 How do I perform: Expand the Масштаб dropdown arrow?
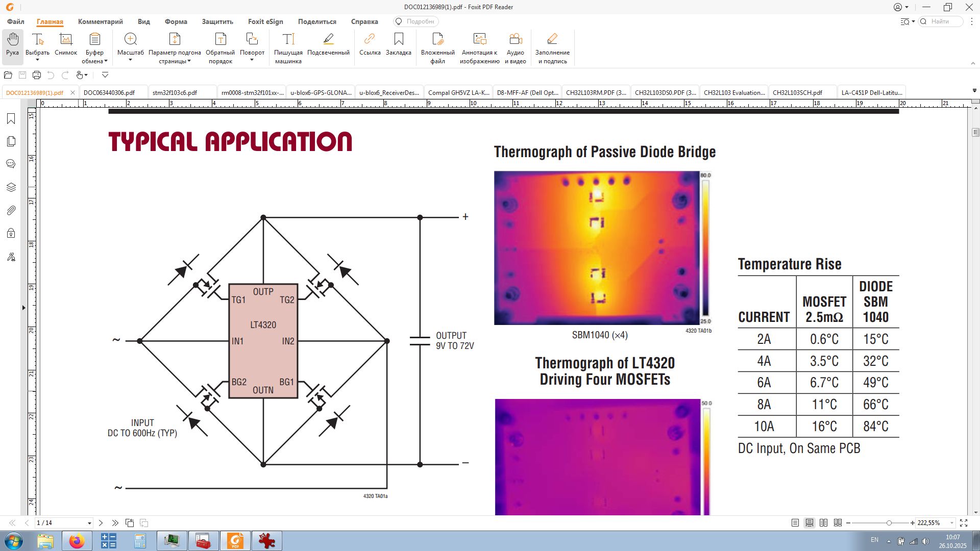click(131, 60)
